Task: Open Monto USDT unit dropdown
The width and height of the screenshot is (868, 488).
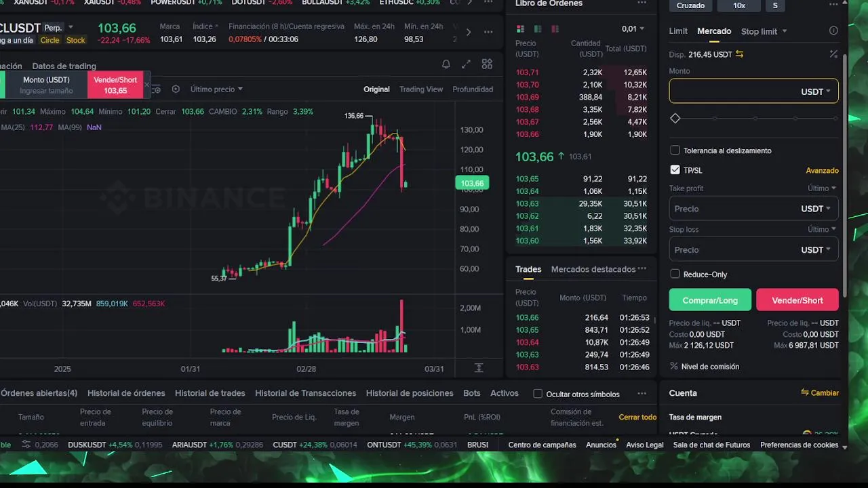Action: coord(816,91)
